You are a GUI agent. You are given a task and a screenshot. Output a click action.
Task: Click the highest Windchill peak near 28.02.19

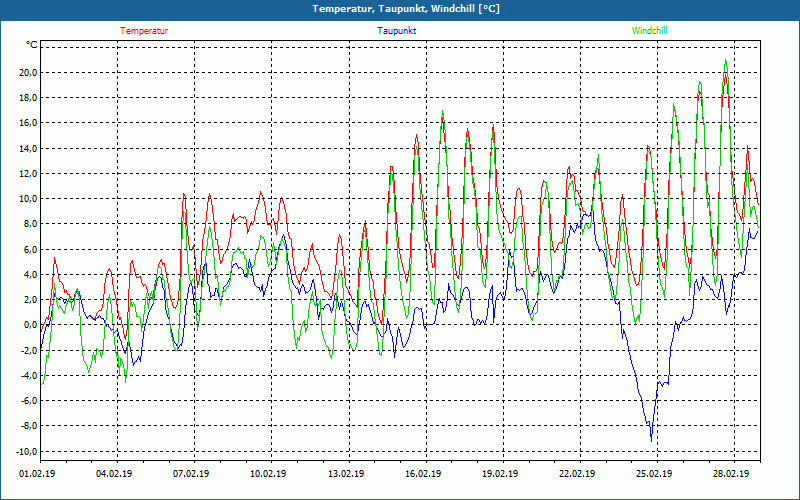click(x=726, y=61)
